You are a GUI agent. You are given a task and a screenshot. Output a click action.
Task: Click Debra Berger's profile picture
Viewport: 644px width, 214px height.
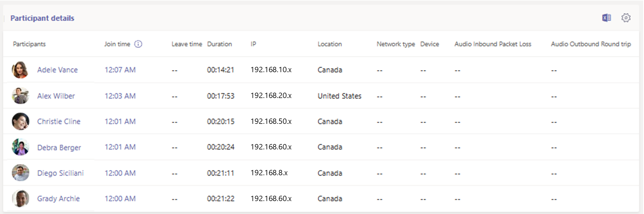click(x=20, y=147)
